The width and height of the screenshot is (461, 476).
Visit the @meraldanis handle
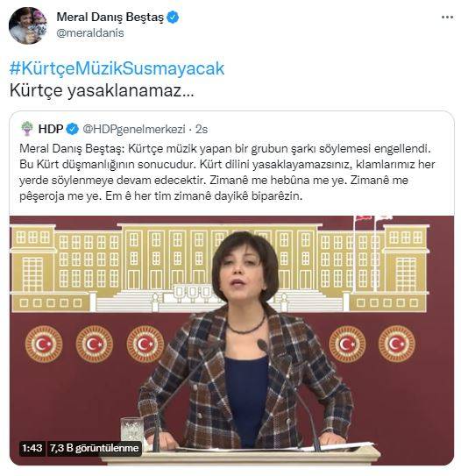coord(90,33)
